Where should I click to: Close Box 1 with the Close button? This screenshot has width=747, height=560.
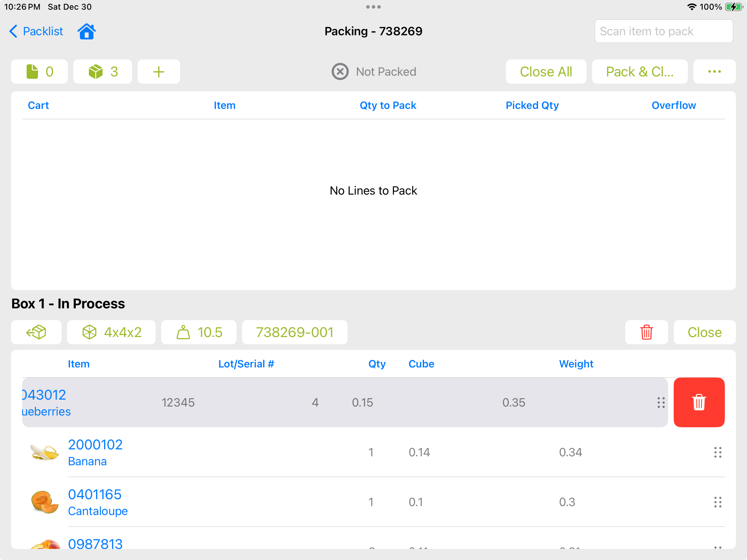click(x=704, y=332)
